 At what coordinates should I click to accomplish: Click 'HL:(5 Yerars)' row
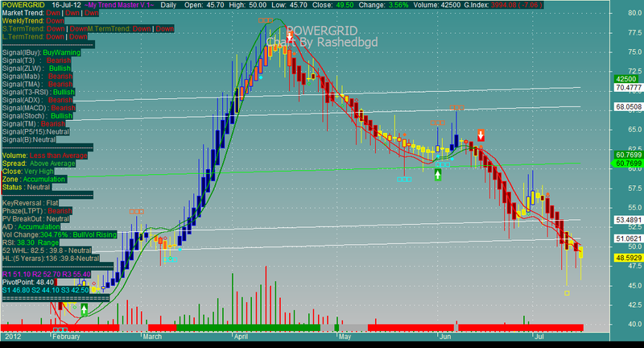[51, 259]
